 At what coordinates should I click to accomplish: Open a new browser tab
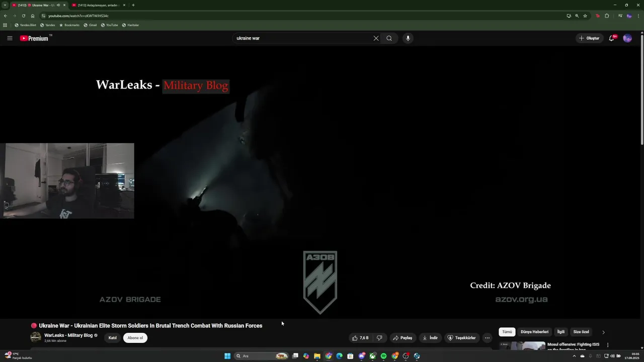coord(133,5)
